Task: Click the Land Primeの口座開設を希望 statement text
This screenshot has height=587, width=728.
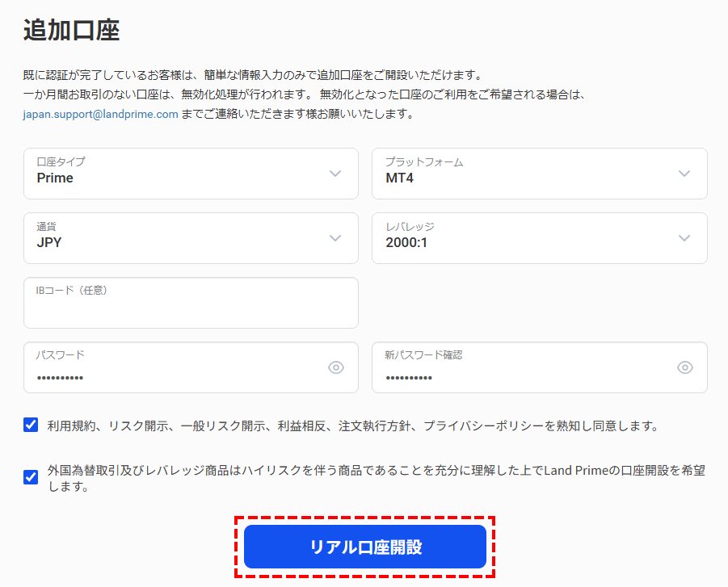Action: (377, 479)
